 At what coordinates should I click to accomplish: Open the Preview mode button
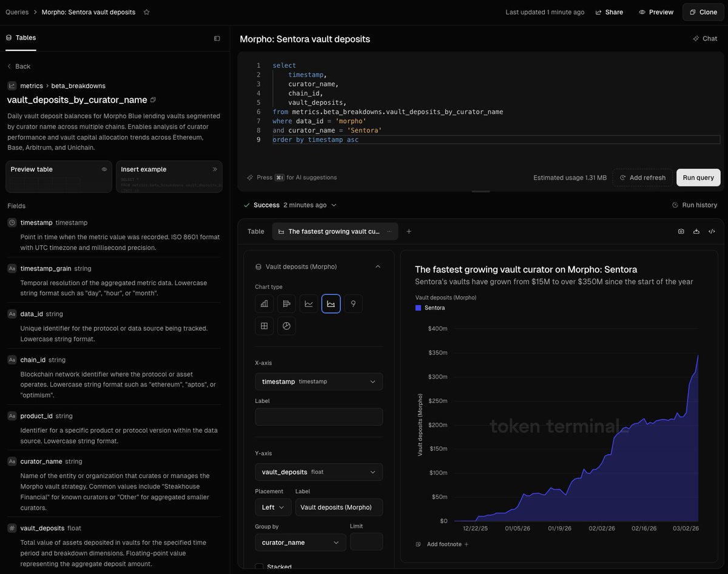[656, 12]
